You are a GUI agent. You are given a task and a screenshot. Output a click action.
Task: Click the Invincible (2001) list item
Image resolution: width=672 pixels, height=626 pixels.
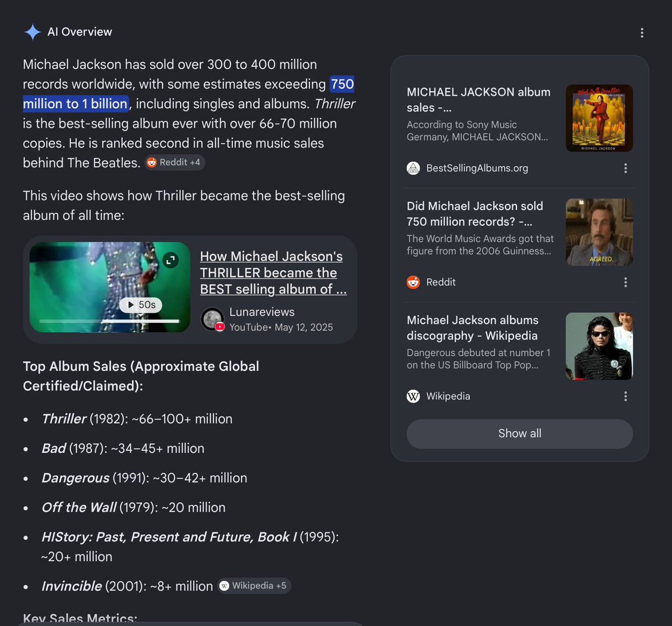(127, 586)
